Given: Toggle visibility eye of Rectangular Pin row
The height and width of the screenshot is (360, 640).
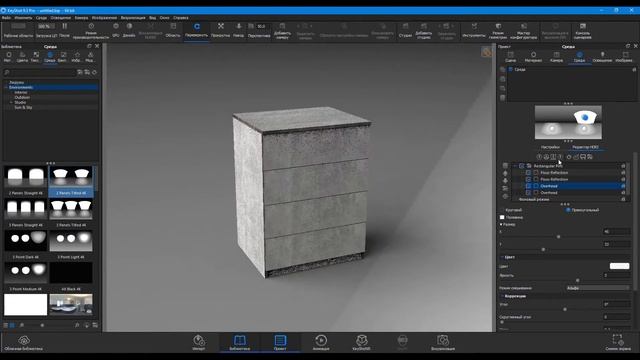Looking at the screenshot, I should coord(623,166).
